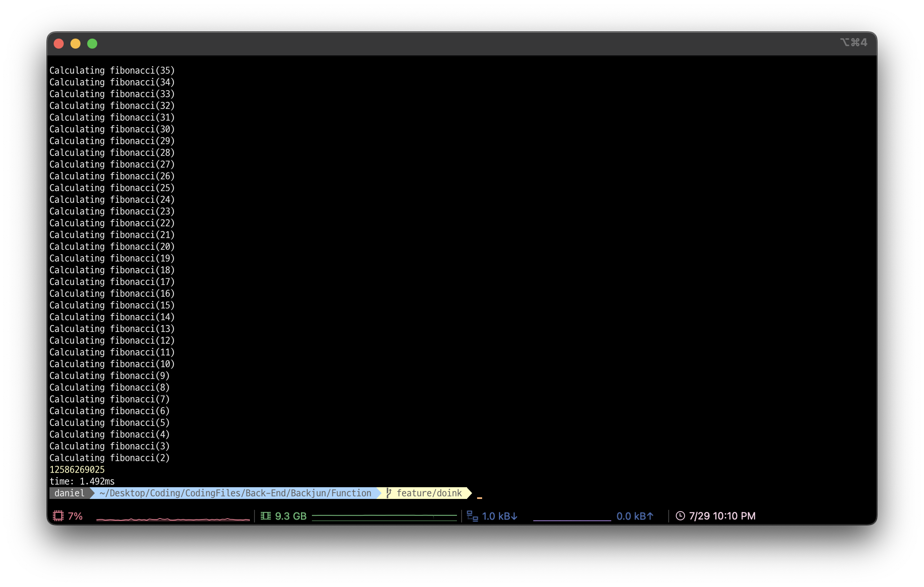The image size is (924, 587).
Task: Click the network throughput icon
Action: point(472,516)
